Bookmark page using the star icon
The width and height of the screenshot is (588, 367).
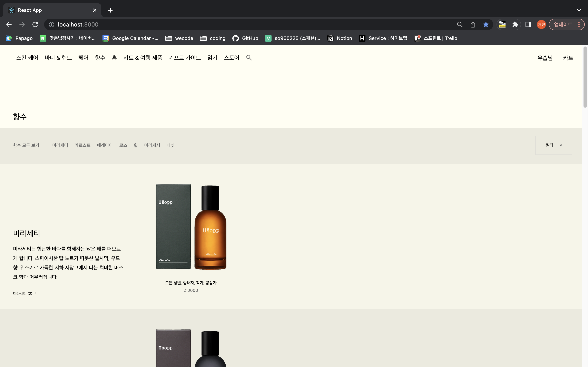(486, 24)
